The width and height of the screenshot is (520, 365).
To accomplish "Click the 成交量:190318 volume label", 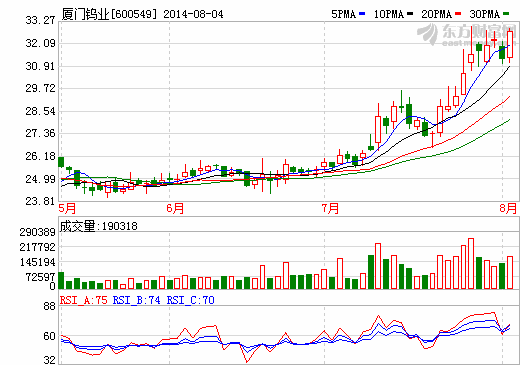I will pos(99,226).
